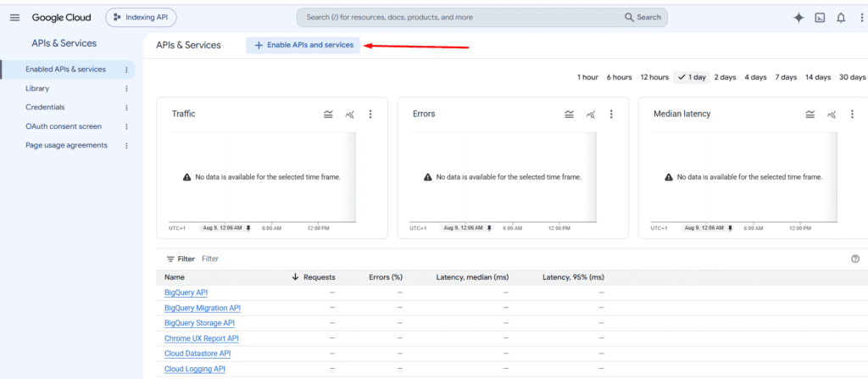The image size is (868, 379).
Task: Explore Median latency chart data icon
Action: pyautogui.click(x=832, y=114)
